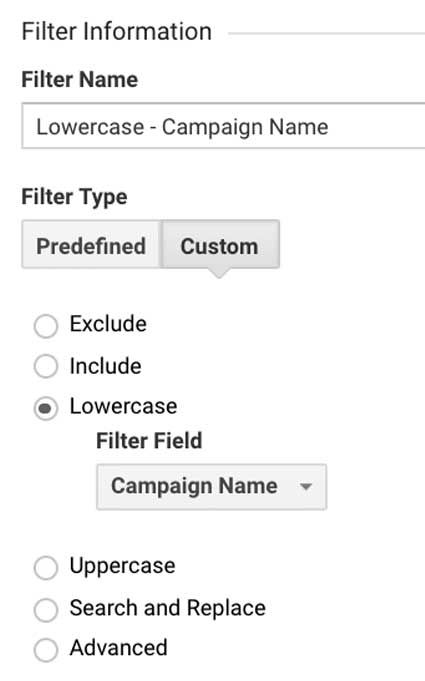Click the Include option label text
Screen dimensions: 425x681
(105, 366)
